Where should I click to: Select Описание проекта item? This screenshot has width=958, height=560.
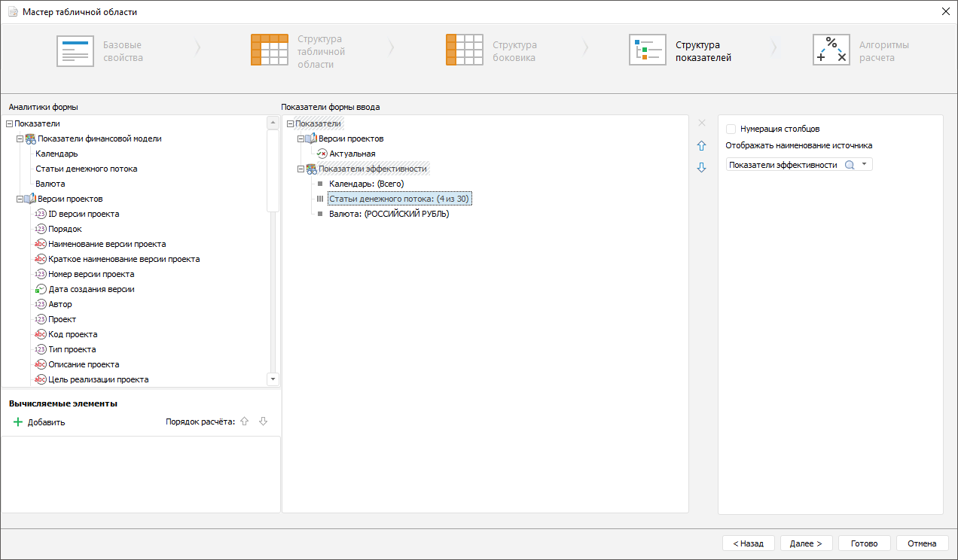tap(84, 364)
